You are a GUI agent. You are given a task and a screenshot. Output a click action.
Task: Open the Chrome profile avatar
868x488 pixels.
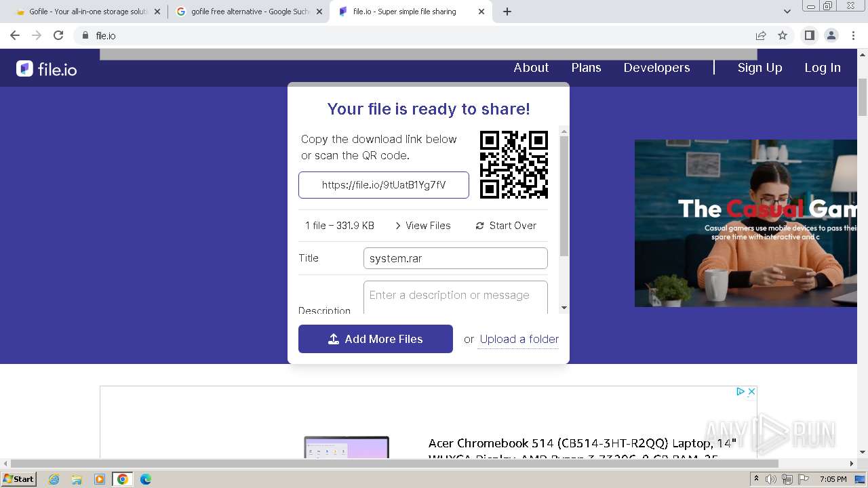(x=831, y=35)
